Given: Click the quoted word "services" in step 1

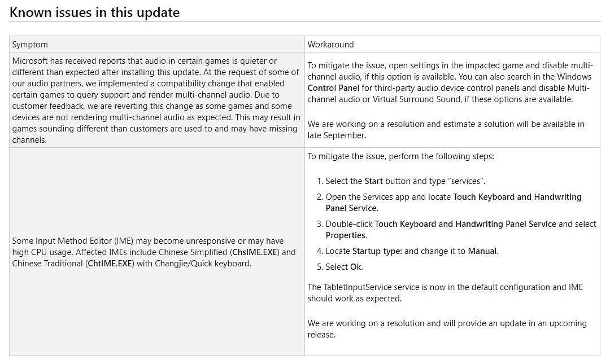Looking at the screenshot, I should click(463, 181).
